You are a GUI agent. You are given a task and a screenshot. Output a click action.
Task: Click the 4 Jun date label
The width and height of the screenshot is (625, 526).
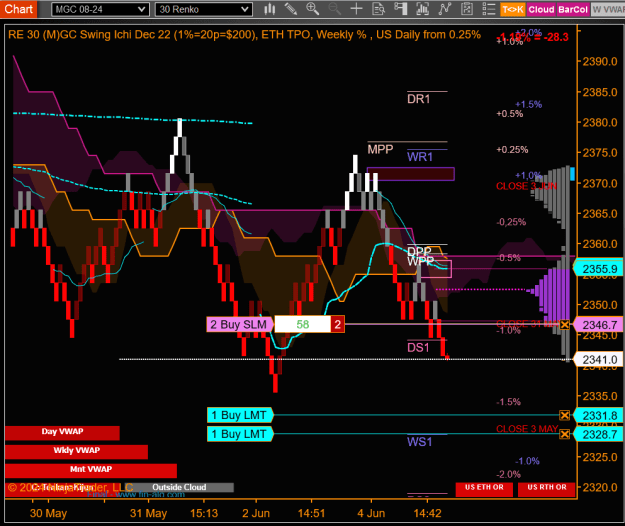coord(371,513)
